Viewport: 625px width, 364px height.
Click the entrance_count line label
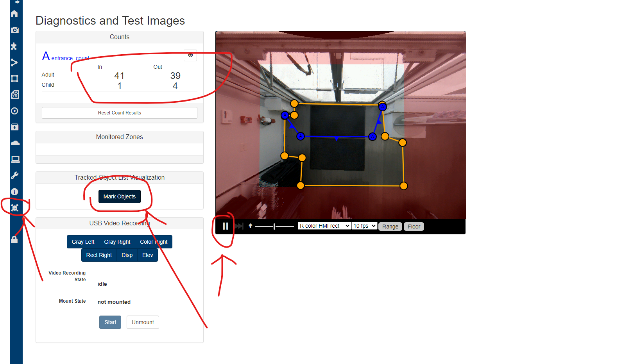[70, 58]
